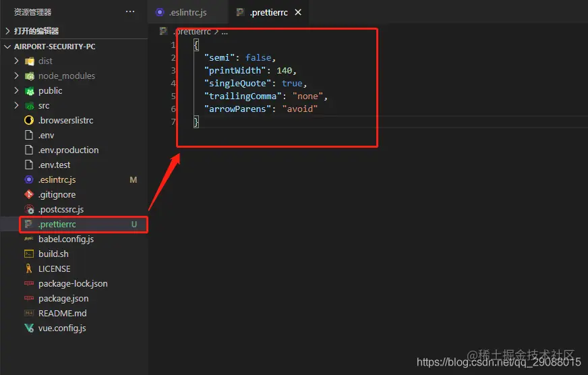
Task: Click the "semi" key in the editor
Action: 219,58
